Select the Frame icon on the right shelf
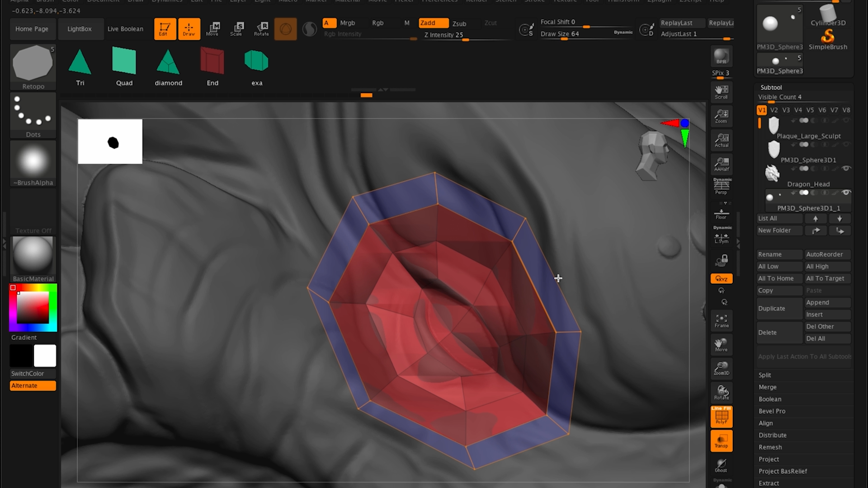868x488 pixels. (721, 320)
